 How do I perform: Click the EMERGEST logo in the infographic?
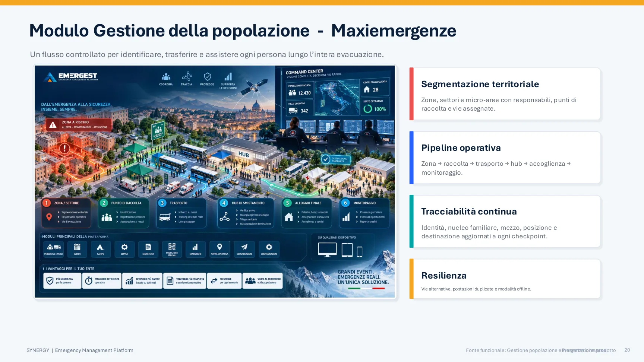(x=70, y=77)
